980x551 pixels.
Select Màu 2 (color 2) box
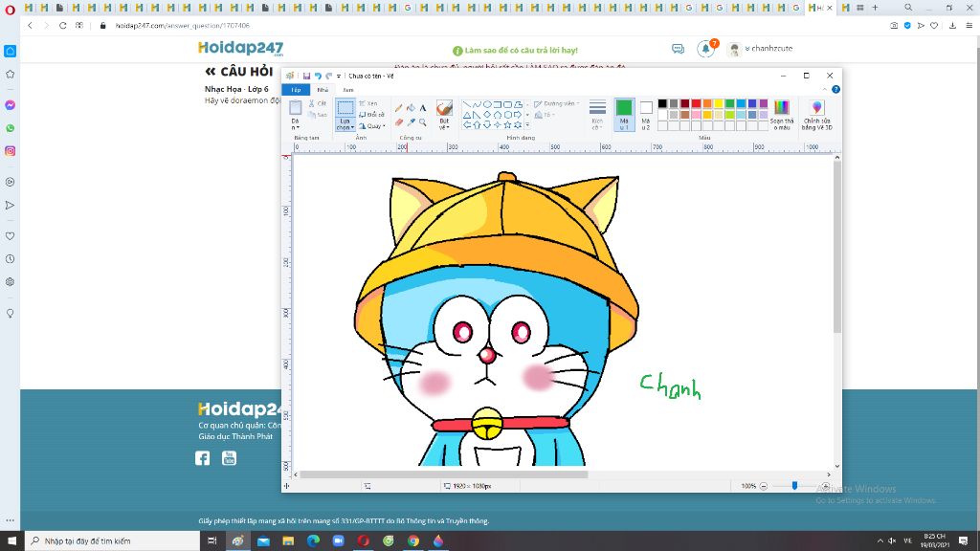(646, 115)
